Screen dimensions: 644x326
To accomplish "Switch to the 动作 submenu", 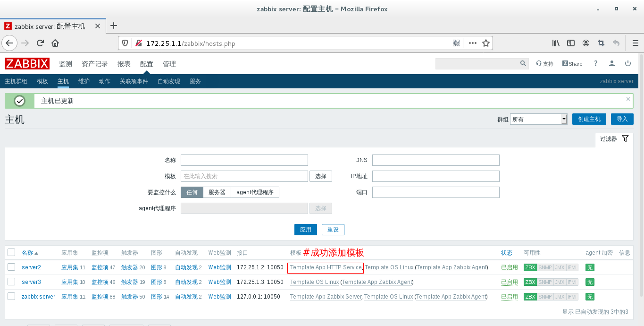I will [x=105, y=81].
